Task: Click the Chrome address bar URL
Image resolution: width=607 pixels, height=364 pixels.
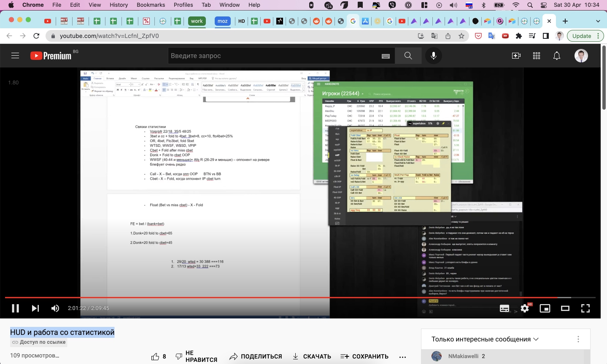Action: point(109,36)
